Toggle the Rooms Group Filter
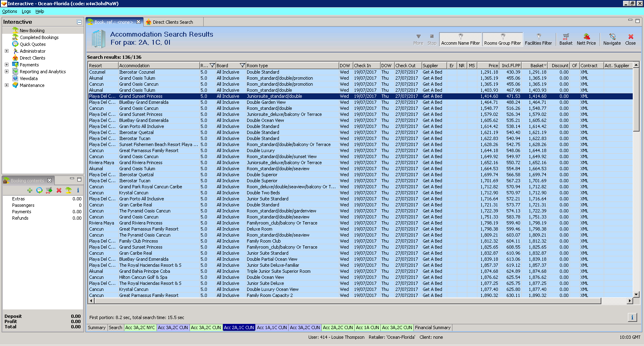Viewport: 644px width, 346px height. pos(502,39)
